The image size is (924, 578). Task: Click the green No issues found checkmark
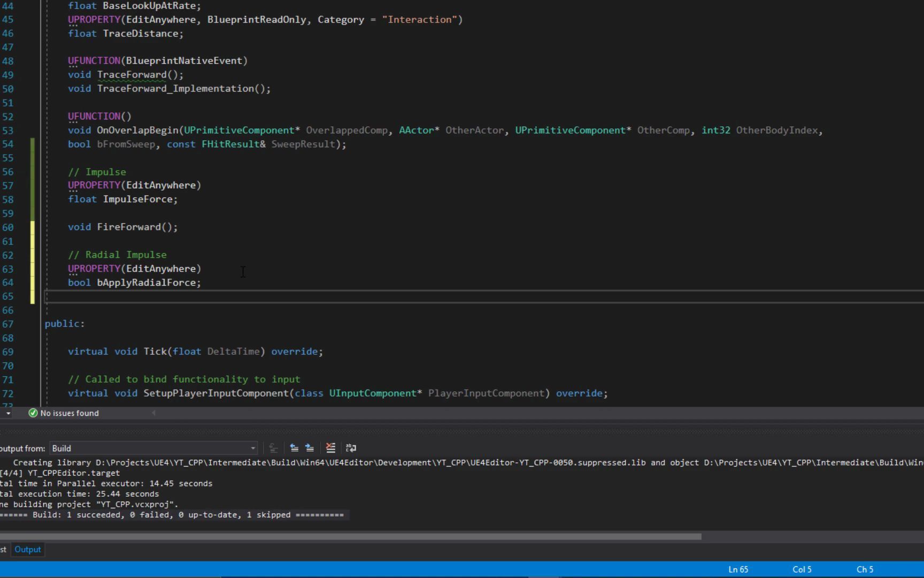[x=33, y=413]
